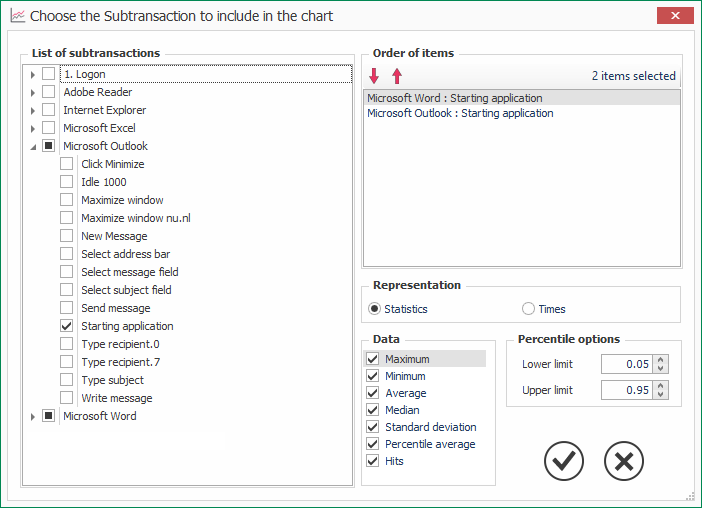The width and height of the screenshot is (702, 508).
Task: Expand the Adobe Reader tree node
Action: [33, 93]
